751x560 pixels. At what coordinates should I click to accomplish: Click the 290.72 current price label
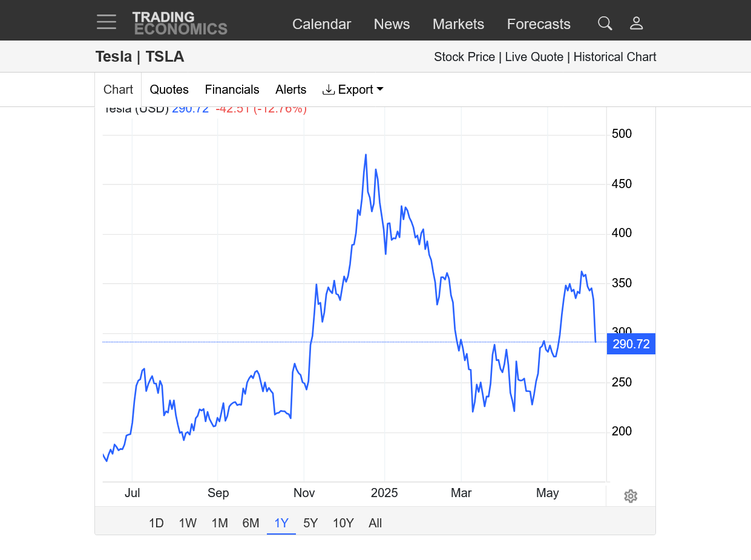click(x=631, y=344)
